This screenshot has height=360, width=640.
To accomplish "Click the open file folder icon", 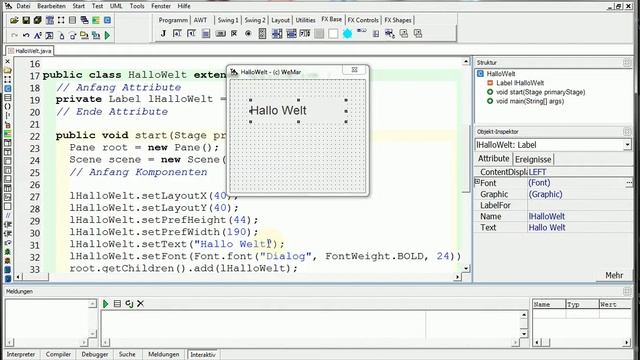I will (x=14, y=20).
